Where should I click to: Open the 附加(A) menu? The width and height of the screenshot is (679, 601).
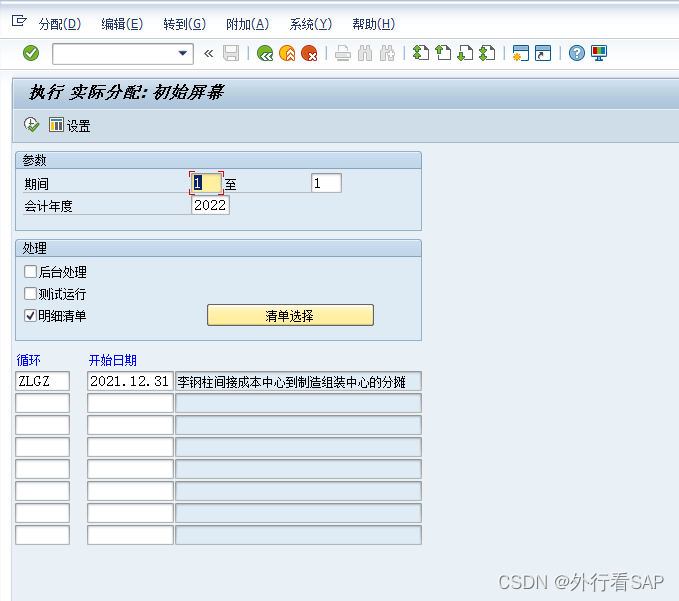[247, 24]
